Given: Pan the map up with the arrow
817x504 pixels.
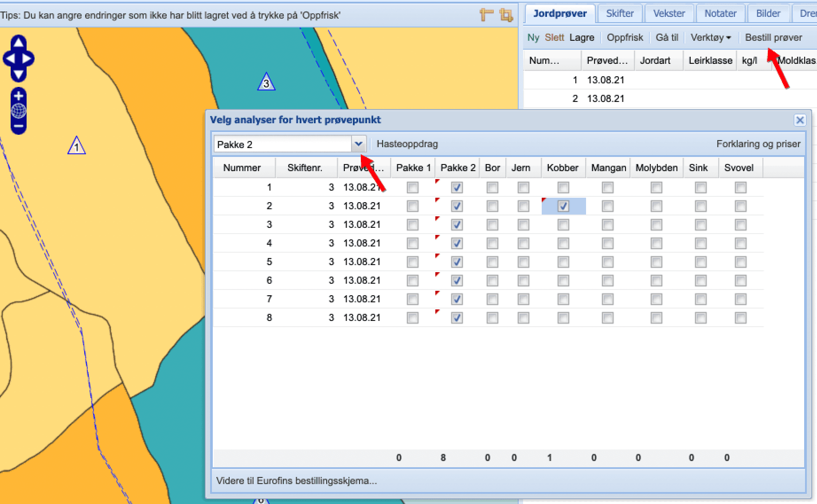Looking at the screenshot, I should 18,43.
